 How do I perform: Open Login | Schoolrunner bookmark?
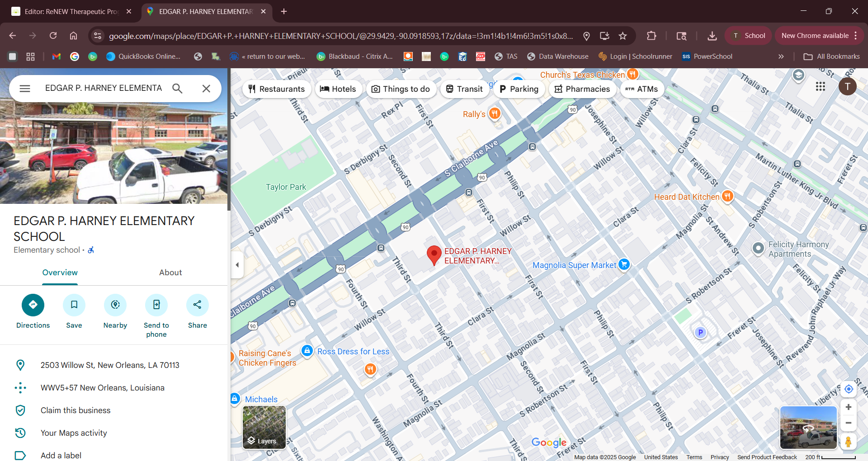pyautogui.click(x=635, y=56)
